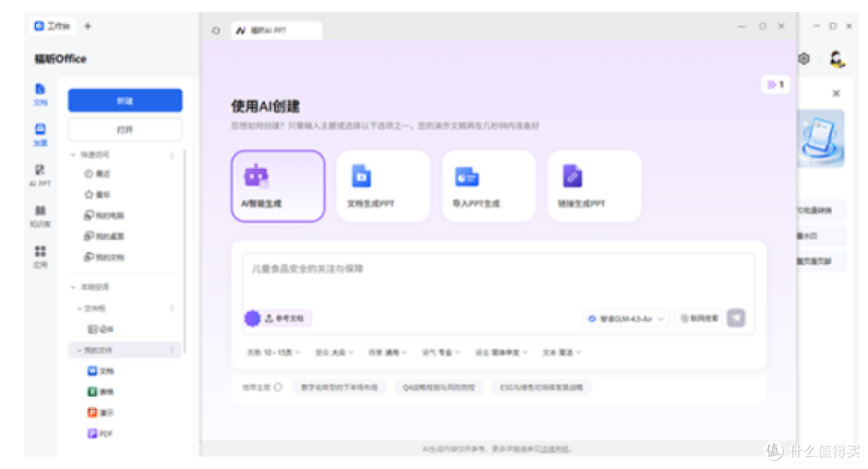Click the blue 新建 button
Screen dimensions: 868x469
coord(125,101)
